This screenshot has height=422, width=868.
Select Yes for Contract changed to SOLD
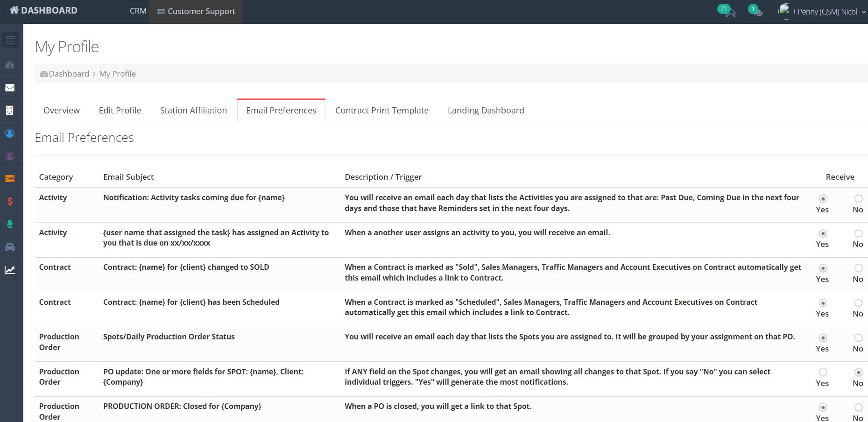point(823,268)
